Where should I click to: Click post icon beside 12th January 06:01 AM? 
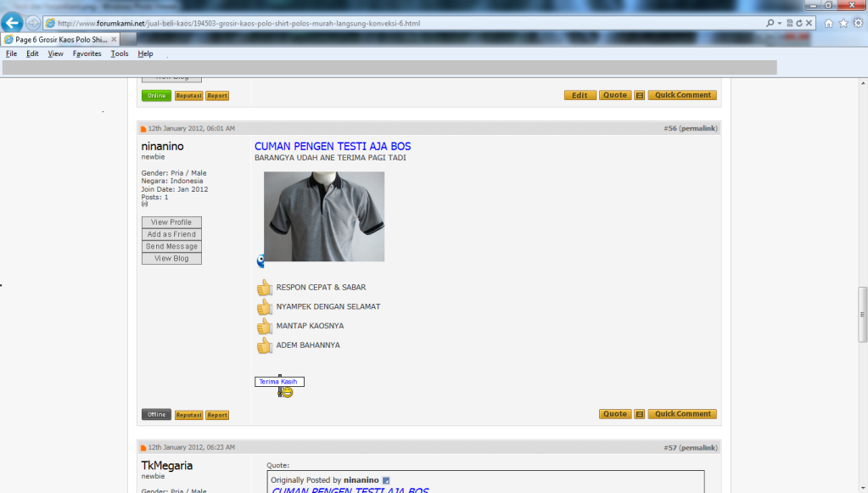pos(143,129)
